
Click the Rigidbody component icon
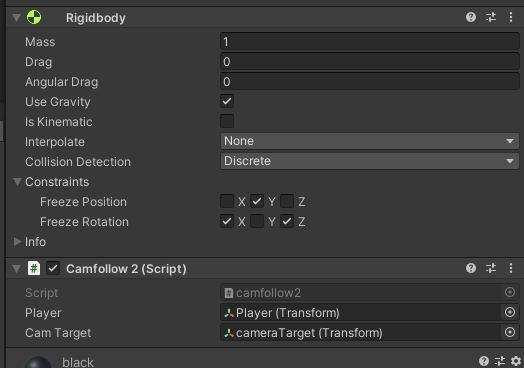tap(34, 17)
